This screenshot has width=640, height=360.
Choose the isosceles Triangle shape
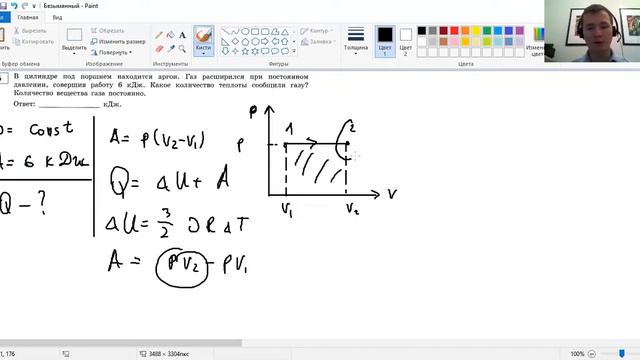coord(285,31)
